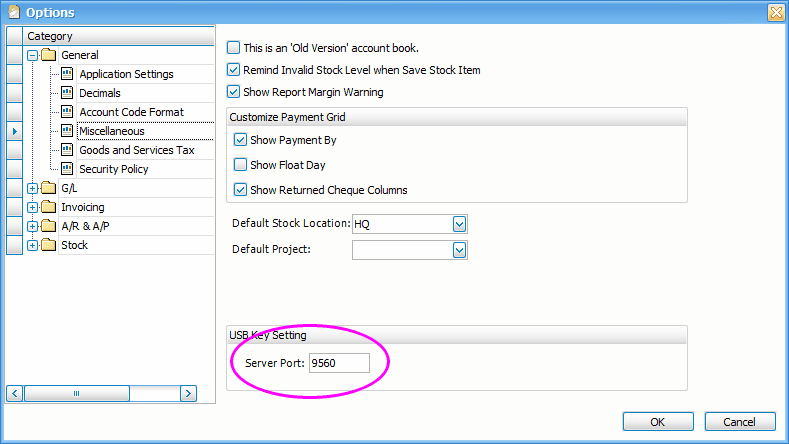Click the G/L folder icon

[49, 188]
